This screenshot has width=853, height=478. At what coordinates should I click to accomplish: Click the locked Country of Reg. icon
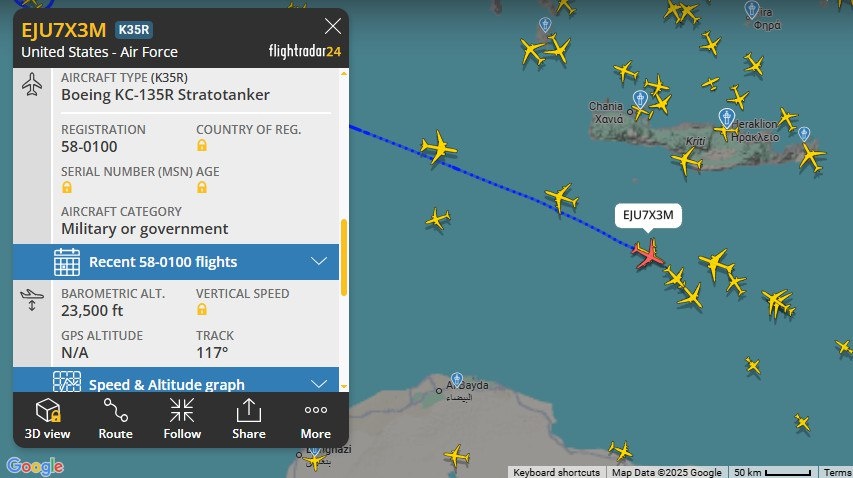tap(202, 145)
